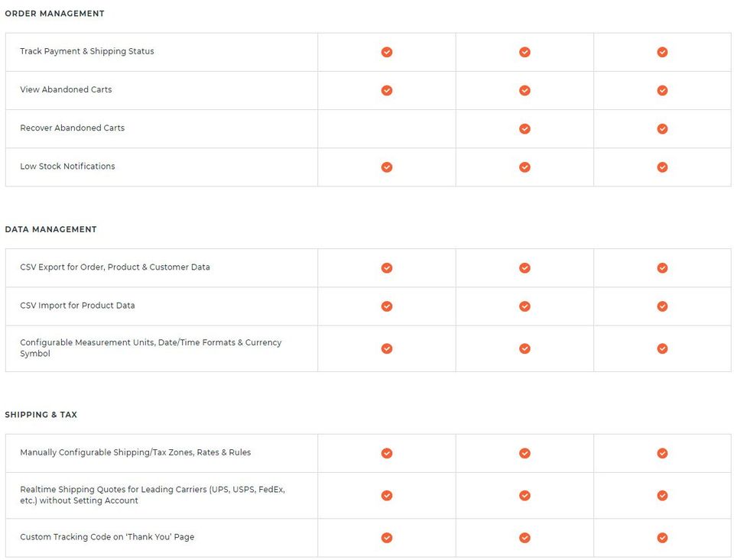Click third-column checkmark for Realtime Shipping Quotes row
This screenshot has width=734, height=560.
click(662, 495)
